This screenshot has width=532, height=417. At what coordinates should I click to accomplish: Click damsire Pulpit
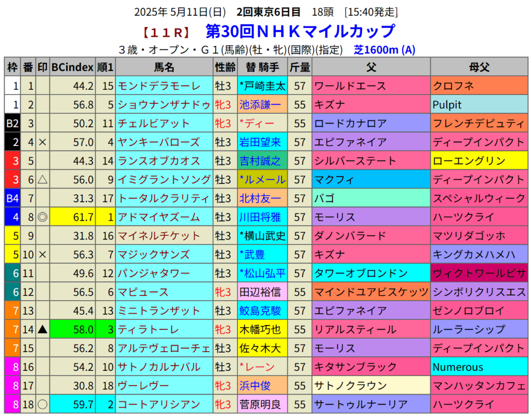tap(447, 105)
